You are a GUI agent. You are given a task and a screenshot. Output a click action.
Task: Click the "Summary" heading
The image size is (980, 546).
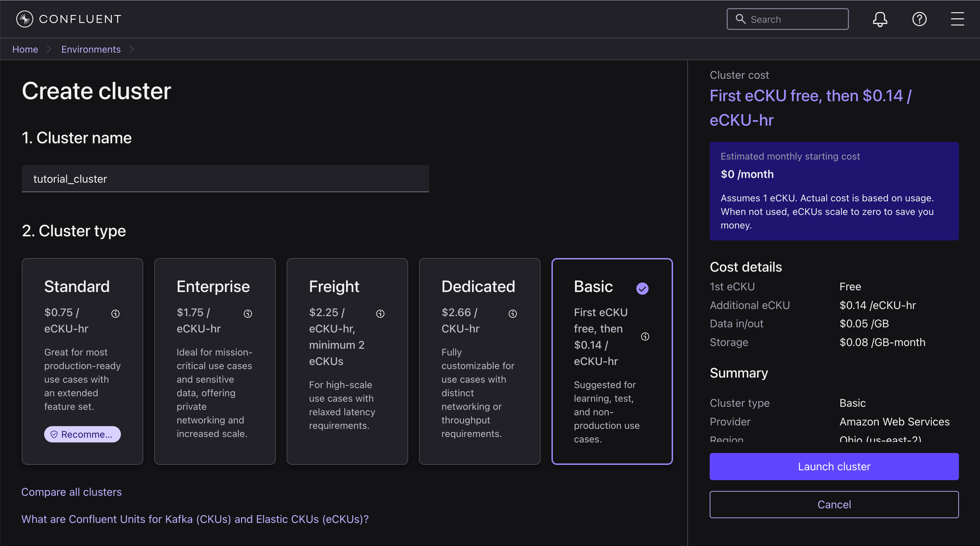coord(739,373)
